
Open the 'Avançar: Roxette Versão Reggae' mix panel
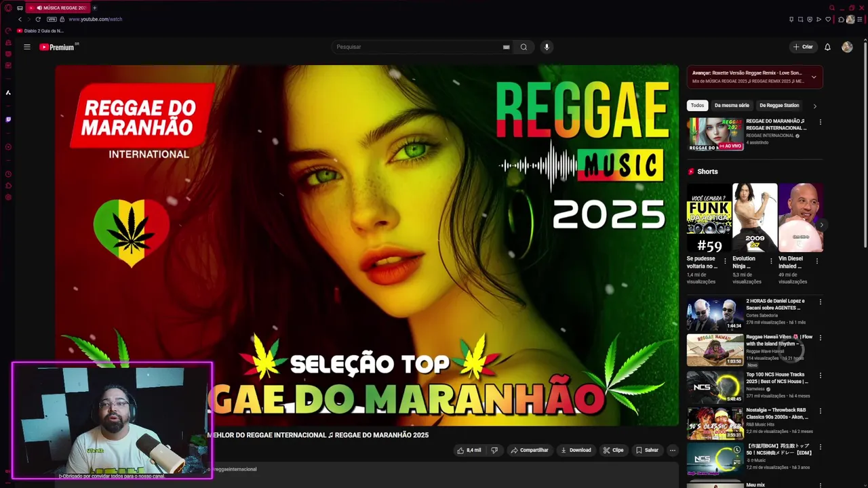[755, 77]
